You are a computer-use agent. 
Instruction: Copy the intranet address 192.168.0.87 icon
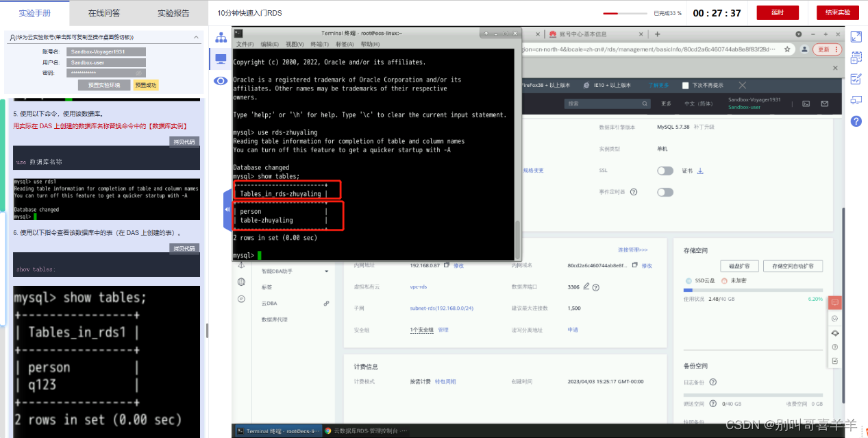pos(447,265)
